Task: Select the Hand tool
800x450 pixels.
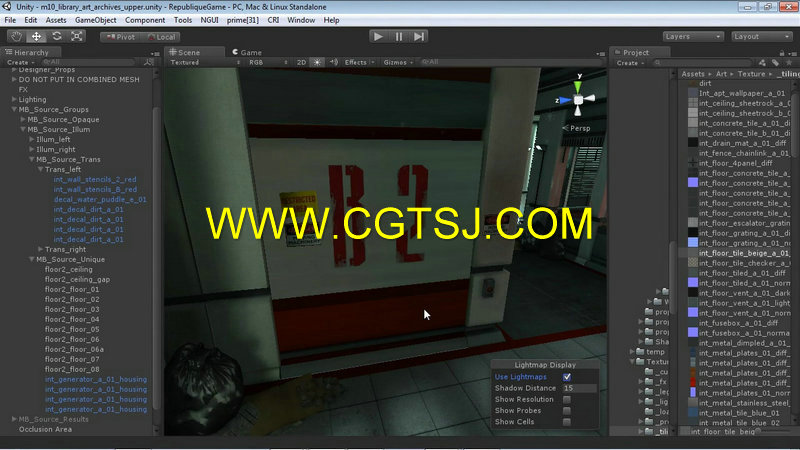Action: [16, 36]
